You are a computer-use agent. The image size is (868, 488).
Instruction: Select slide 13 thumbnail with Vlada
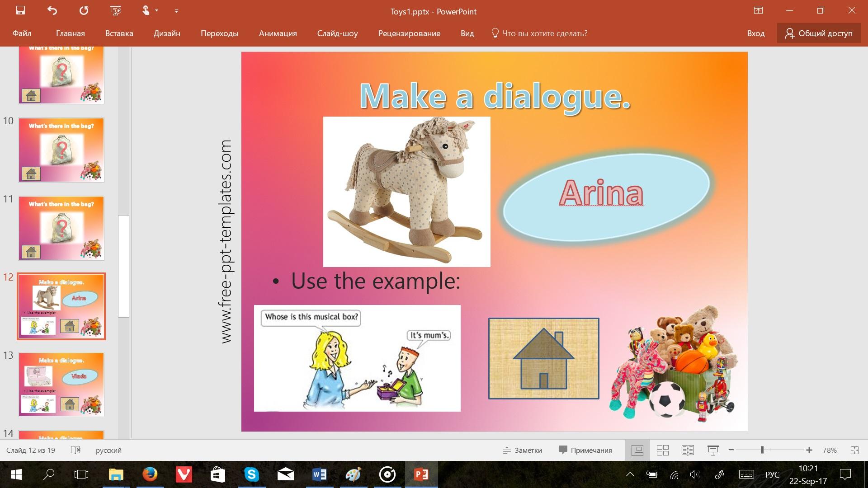point(61,385)
